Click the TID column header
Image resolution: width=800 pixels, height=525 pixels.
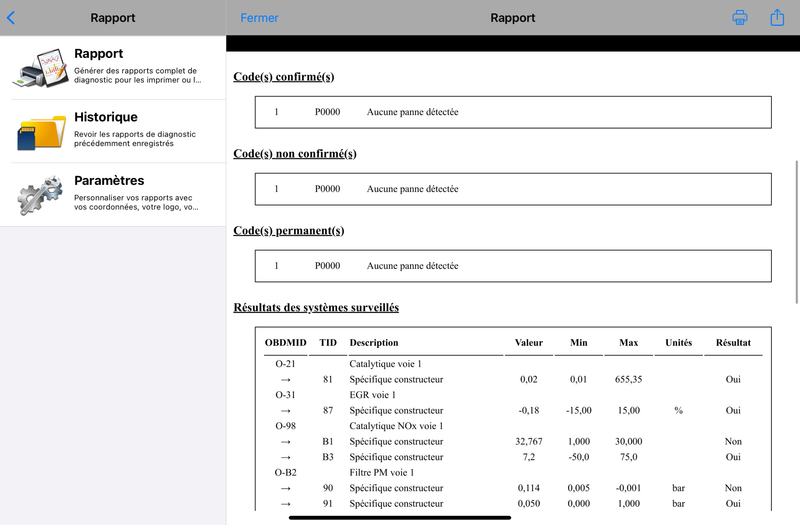pos(328,343)
